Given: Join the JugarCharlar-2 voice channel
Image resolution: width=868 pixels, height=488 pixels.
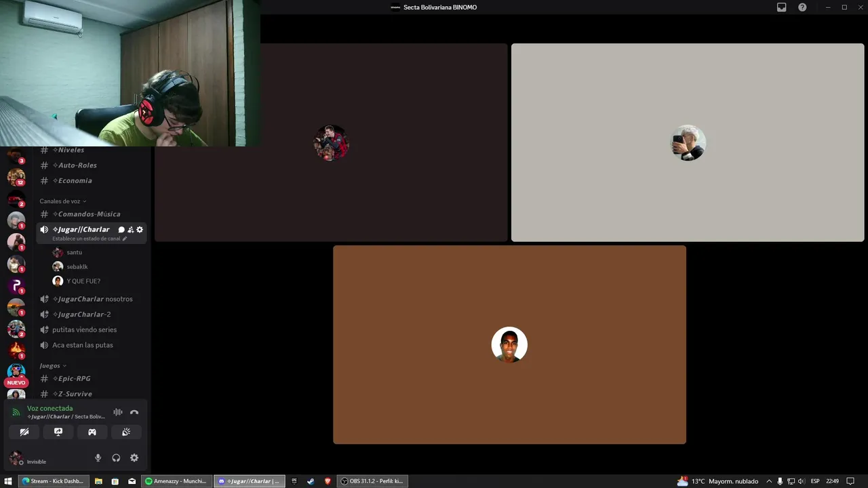Looking at the screenshot, I should tap(90, 314).
